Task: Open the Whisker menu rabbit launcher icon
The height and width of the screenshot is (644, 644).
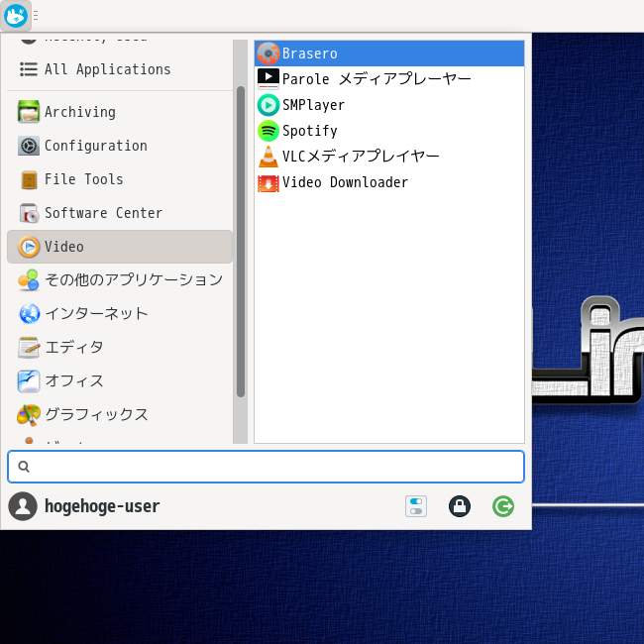Action: pyautogui.click(x=16, y=16)
